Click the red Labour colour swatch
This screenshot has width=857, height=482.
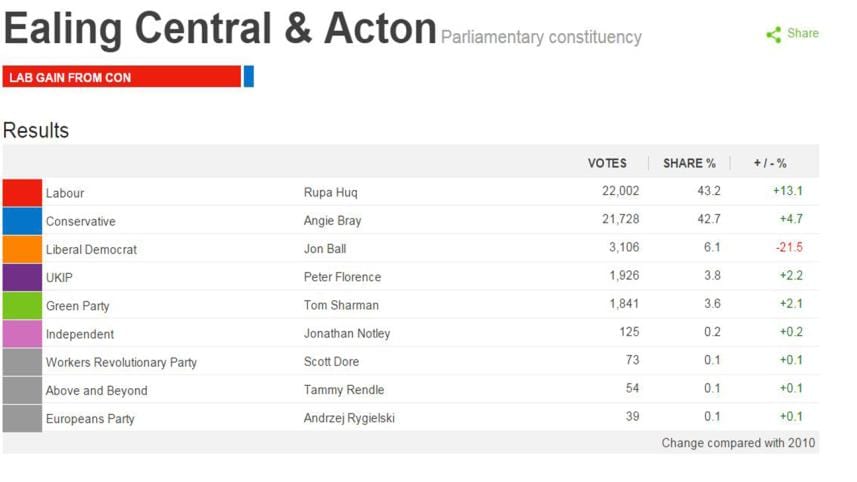click(22, 192)
